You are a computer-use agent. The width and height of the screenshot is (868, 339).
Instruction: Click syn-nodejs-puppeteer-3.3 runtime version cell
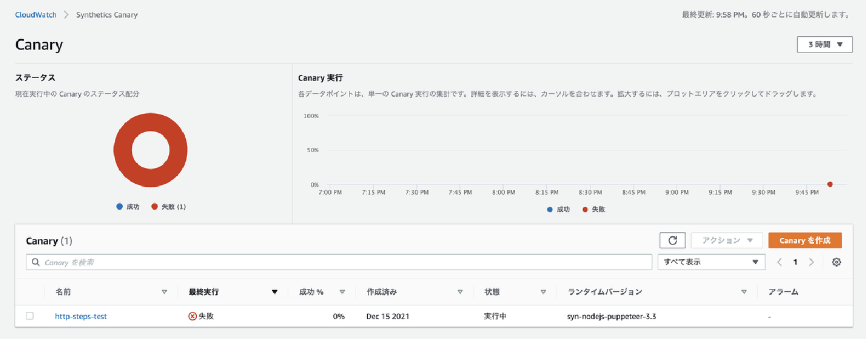point(612,317)
